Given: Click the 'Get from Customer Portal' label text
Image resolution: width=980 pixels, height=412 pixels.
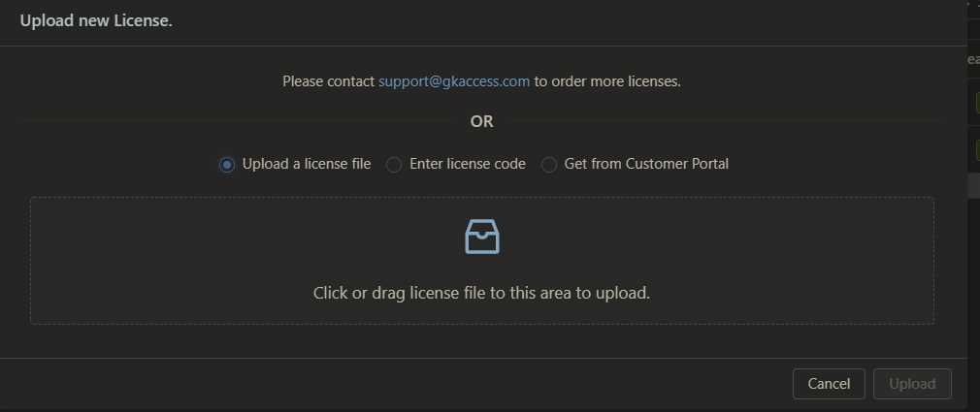Looking at the screenshot, I should click(646, 164).
